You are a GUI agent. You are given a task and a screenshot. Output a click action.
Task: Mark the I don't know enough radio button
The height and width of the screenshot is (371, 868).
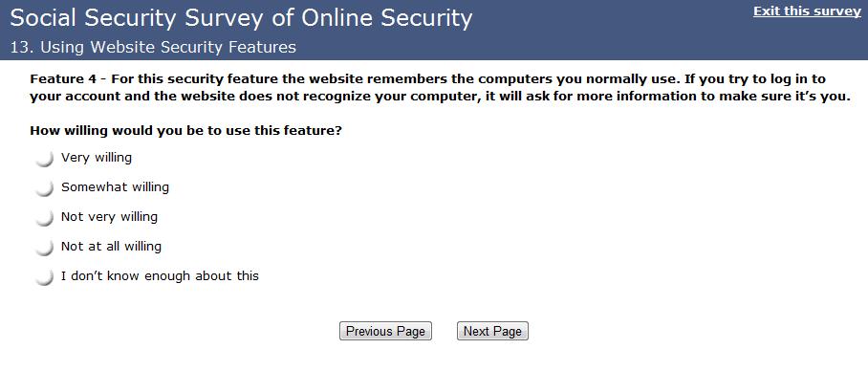pyautogui.click(x=44, y=276)
